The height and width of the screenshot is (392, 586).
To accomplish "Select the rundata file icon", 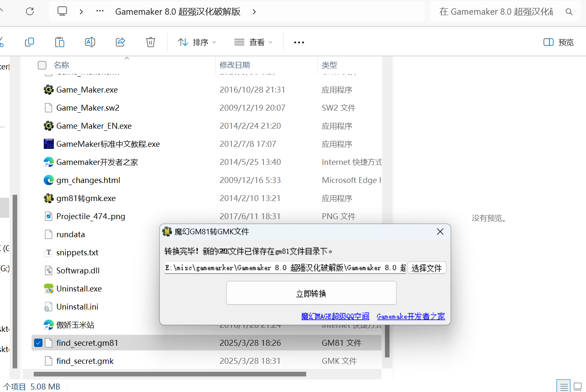I will pyautogui.click(x=49, y=234).
